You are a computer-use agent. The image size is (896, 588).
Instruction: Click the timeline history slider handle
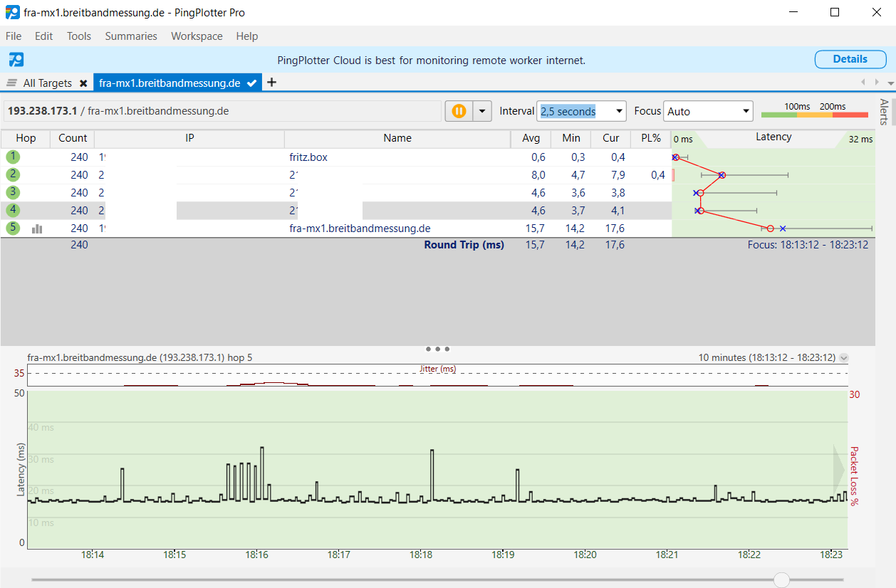click(782, 579)
